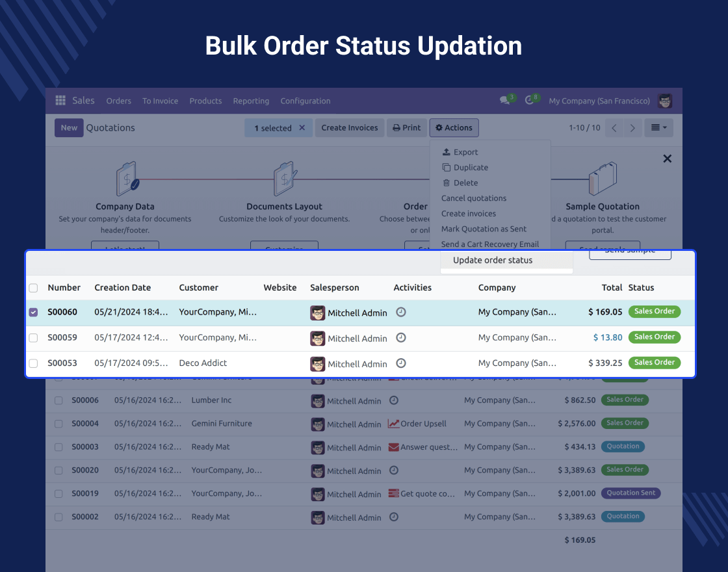Open the Orders menu

(x=118, y=101)
